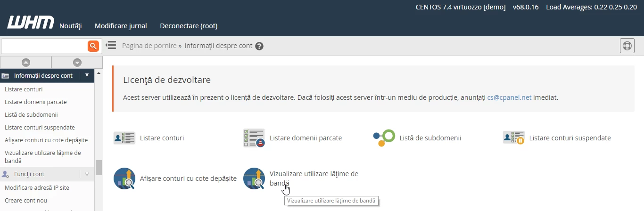Screen dimensions: 644x211
Task: Open Listă de subdomenii main panel link
Action: click(x=430, y=138)
